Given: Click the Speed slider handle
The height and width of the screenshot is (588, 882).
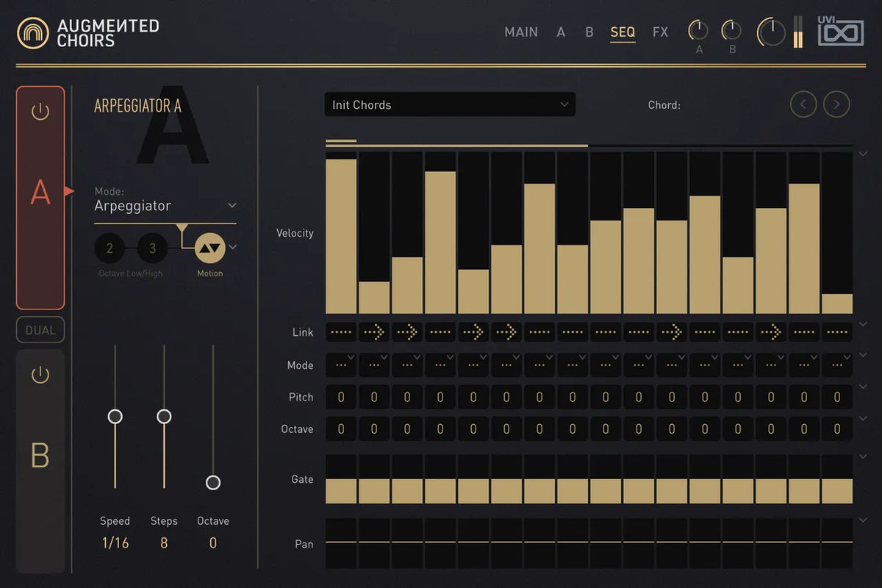Looking at the screenshot, I should click(115, 417).
